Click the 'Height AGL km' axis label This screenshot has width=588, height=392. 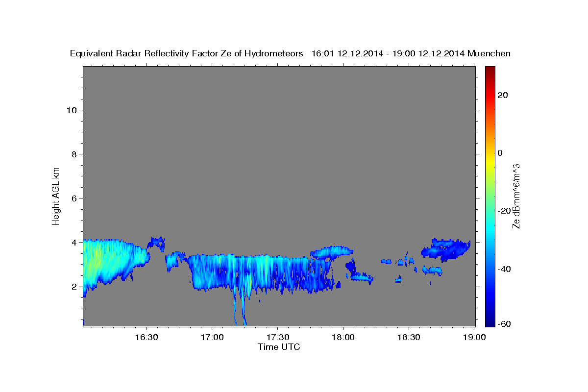56,196
